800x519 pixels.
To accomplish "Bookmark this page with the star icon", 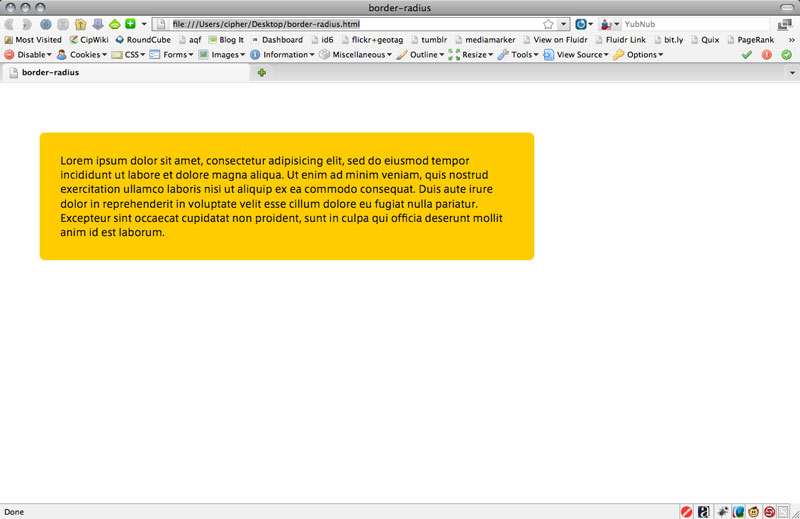I will pyautogui.click(x=548, y=24).
